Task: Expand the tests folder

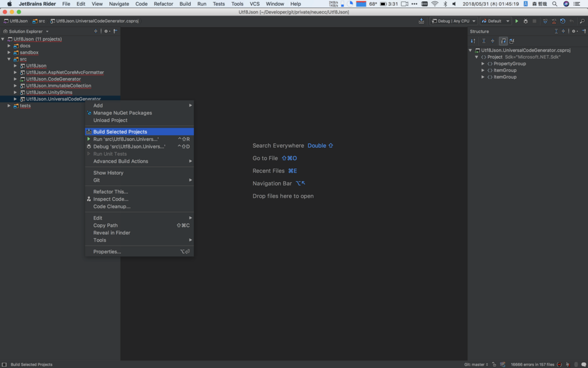Action: [9, 106]
